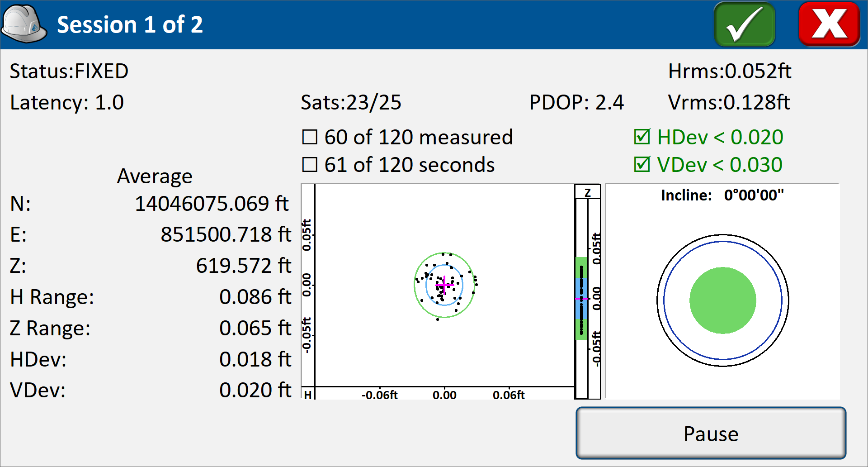Click the Z header of vertical plot
This screenshot has width=868, height=467.
coord(587,192)
